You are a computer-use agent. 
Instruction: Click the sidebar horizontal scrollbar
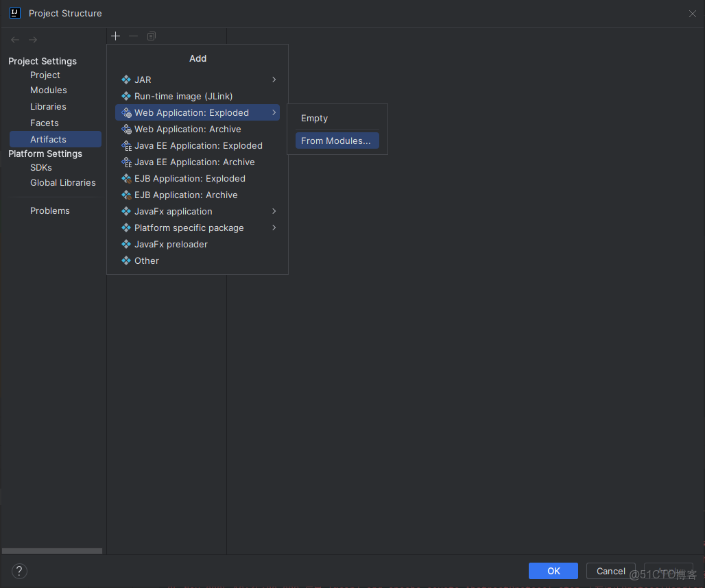pos(52,551)
